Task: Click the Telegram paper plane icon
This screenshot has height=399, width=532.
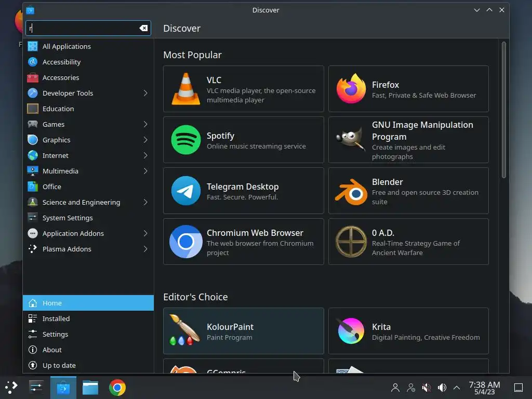Action: [185, 191]
